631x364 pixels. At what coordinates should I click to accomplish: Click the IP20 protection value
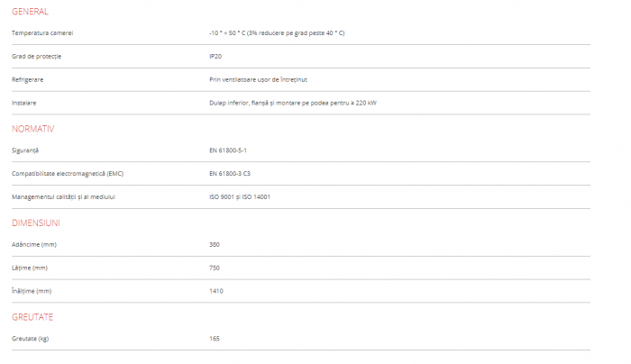[215, 56]
